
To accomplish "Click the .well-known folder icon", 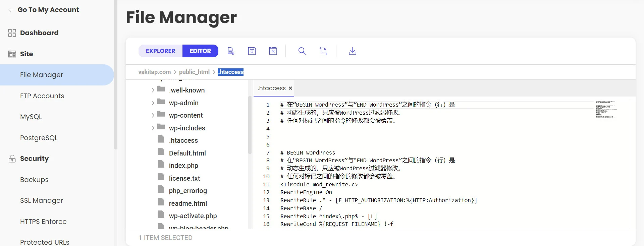I will pyautogui.click(x=161, y=89).
